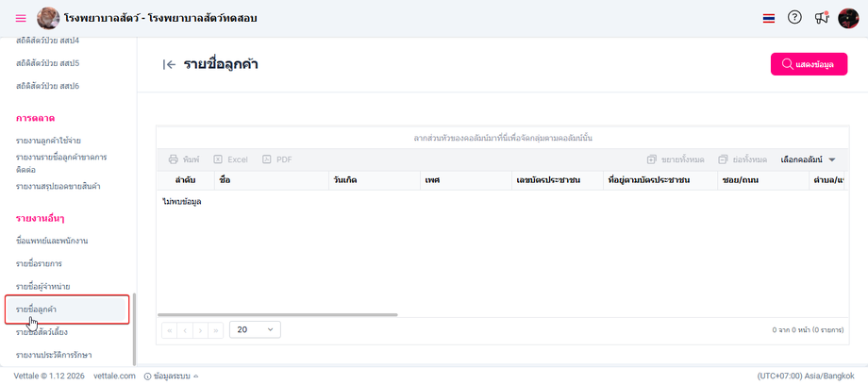Change language via Thai flag icon
The image size is (868, 385).
(768, 18)
